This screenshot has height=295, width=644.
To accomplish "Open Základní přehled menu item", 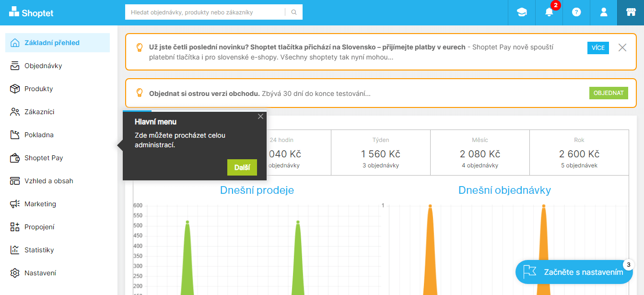I will [x=58, y=43].
